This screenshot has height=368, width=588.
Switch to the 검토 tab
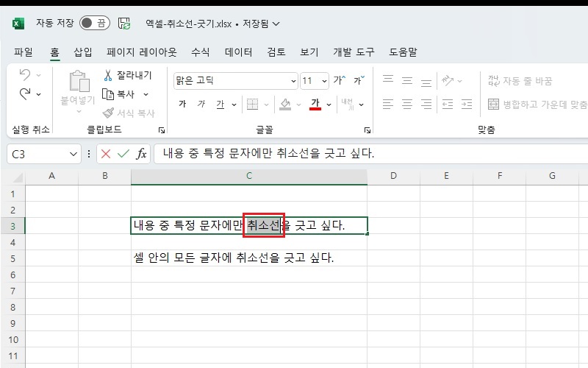pos(276,52)
